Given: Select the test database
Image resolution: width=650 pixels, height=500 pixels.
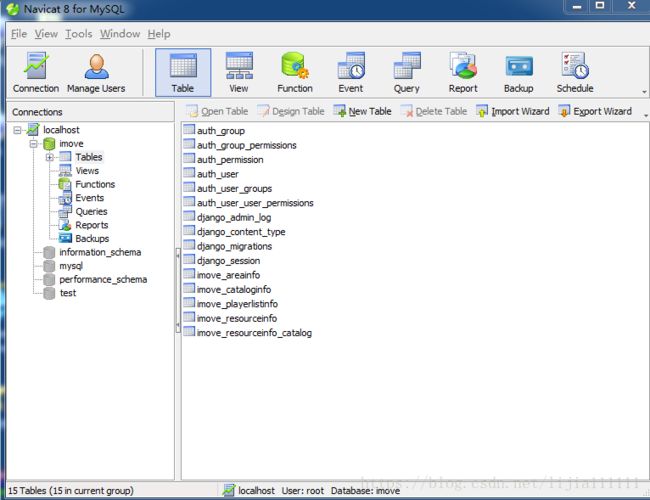Looking at the screenshot, I should (68, 293).
